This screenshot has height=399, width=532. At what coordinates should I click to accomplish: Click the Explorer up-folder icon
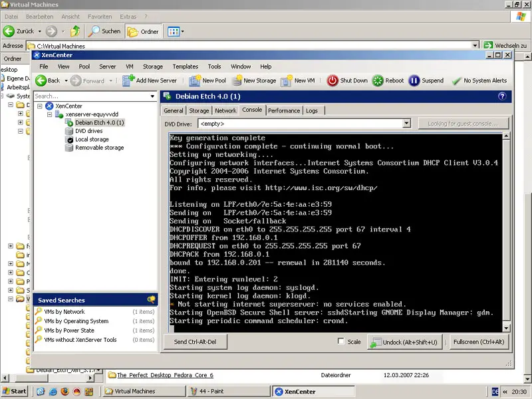pos(75,31)
